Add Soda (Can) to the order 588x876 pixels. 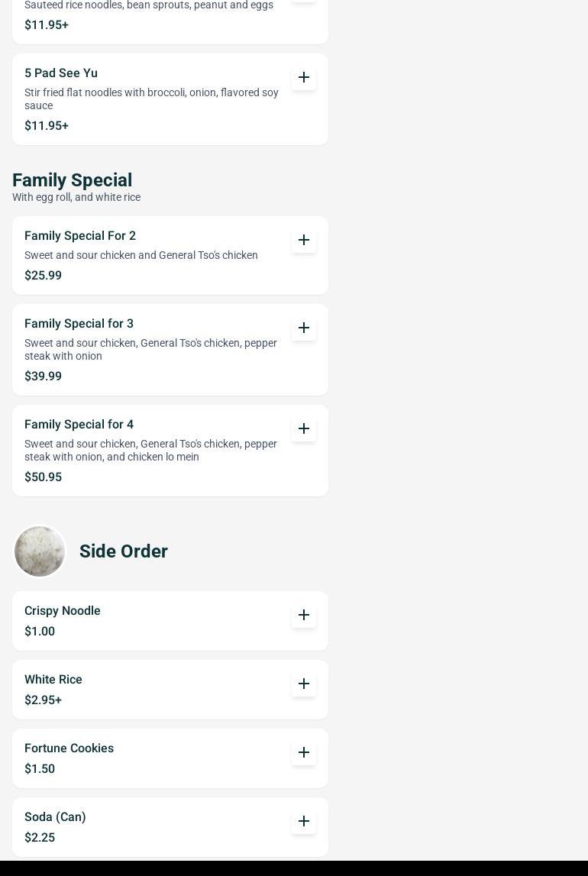[304, 821]
